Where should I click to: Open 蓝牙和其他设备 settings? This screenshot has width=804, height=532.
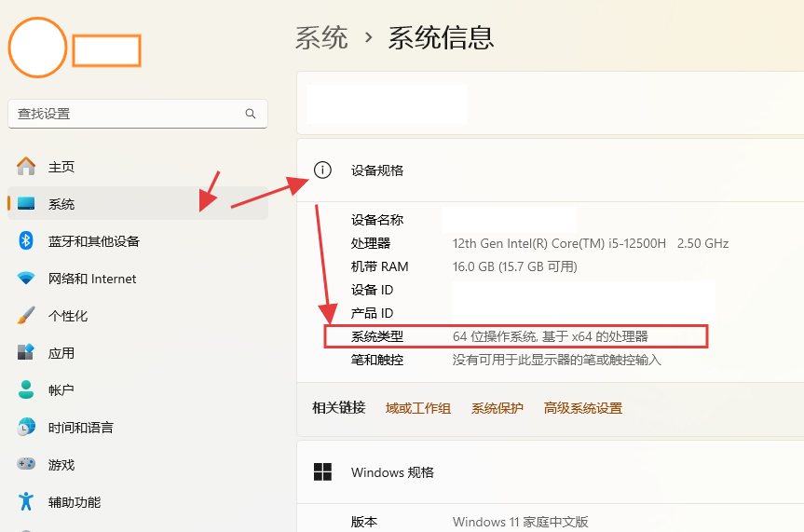(138, 241)
